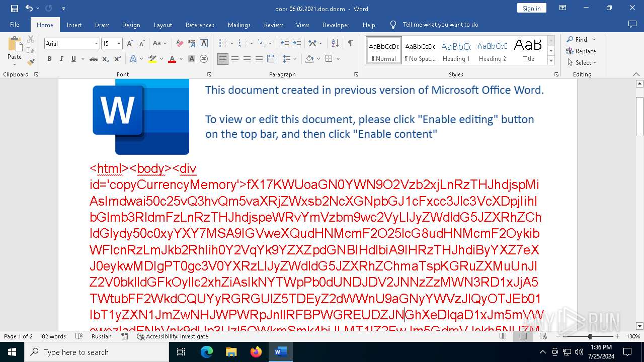Image resolution: width=644 pixels, height=362 pixels.
Task: Apply the Title style
Action: 528,51
